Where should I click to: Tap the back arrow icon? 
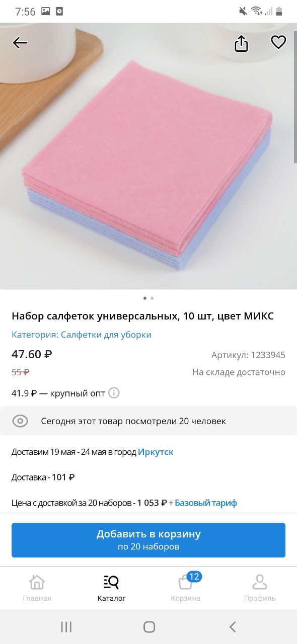click(x=20, y=43)
